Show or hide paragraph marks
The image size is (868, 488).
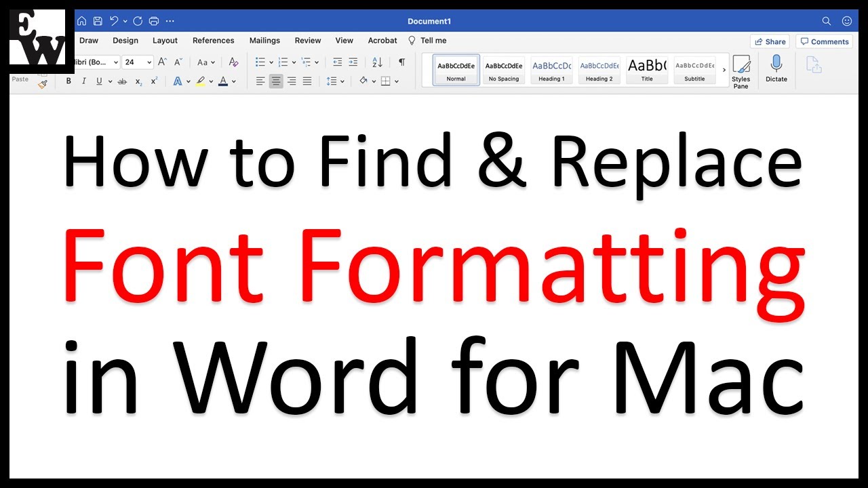tap(401, 62)
